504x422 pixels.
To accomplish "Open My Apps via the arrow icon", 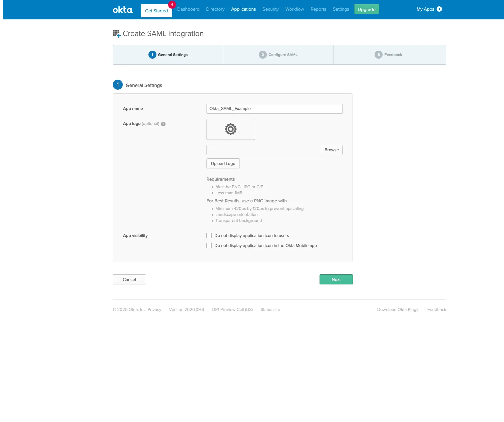I will pos(439,9).
